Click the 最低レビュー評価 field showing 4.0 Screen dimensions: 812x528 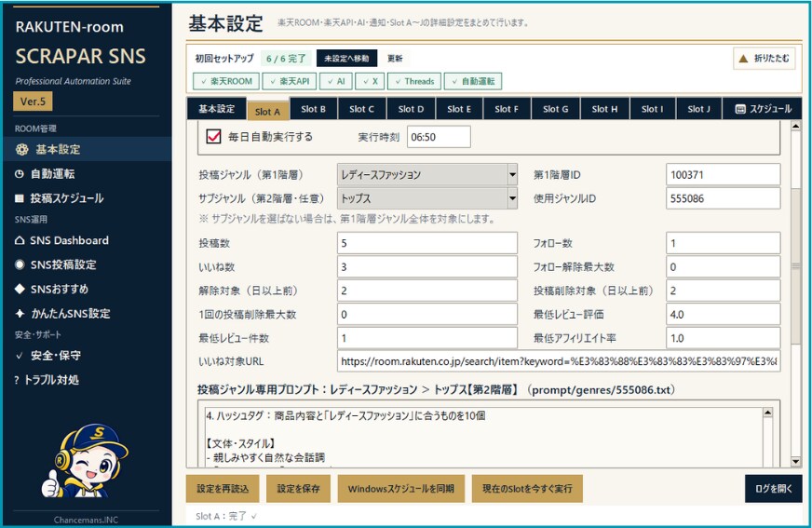(723, 314)
